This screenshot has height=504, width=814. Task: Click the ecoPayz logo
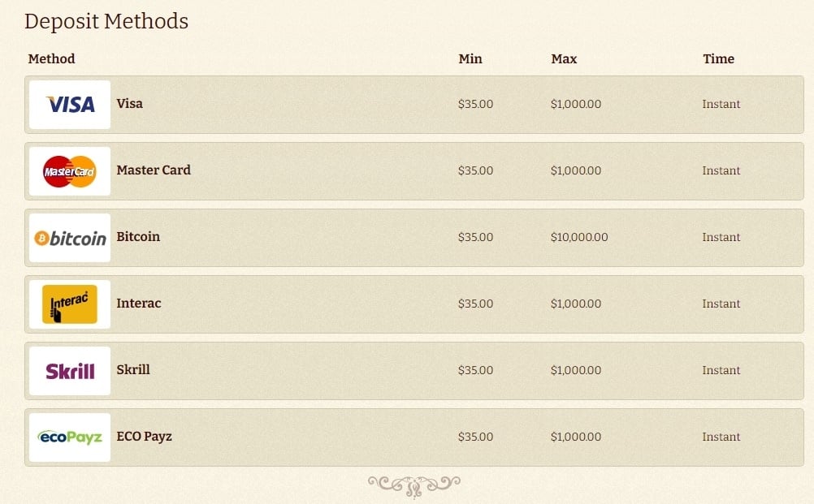pos(69,437)
